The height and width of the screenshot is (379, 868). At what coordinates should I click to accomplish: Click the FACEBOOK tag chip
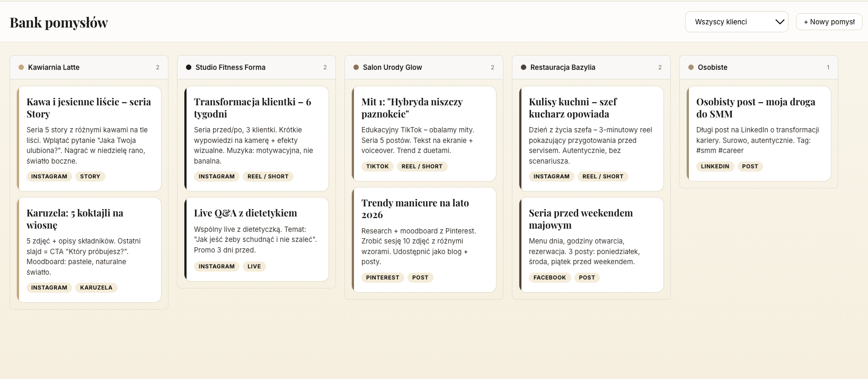[550, 277]
